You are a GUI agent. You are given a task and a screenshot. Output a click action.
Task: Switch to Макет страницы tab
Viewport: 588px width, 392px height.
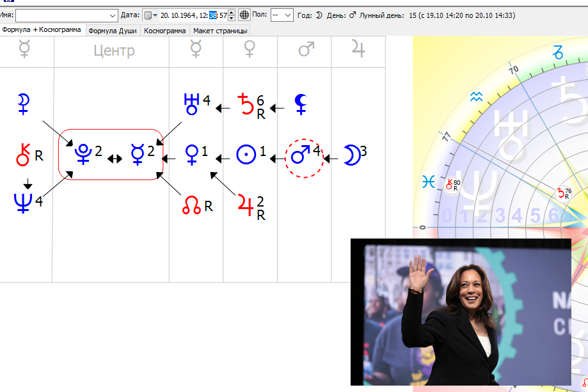pyautogui.click(x=220, y=31)
